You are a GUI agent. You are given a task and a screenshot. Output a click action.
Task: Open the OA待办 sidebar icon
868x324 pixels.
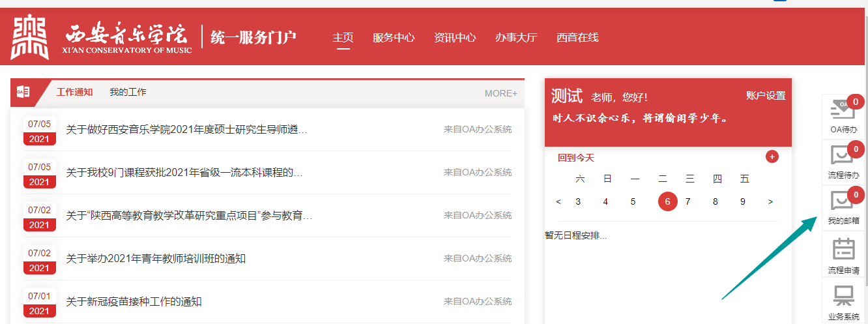843,112
